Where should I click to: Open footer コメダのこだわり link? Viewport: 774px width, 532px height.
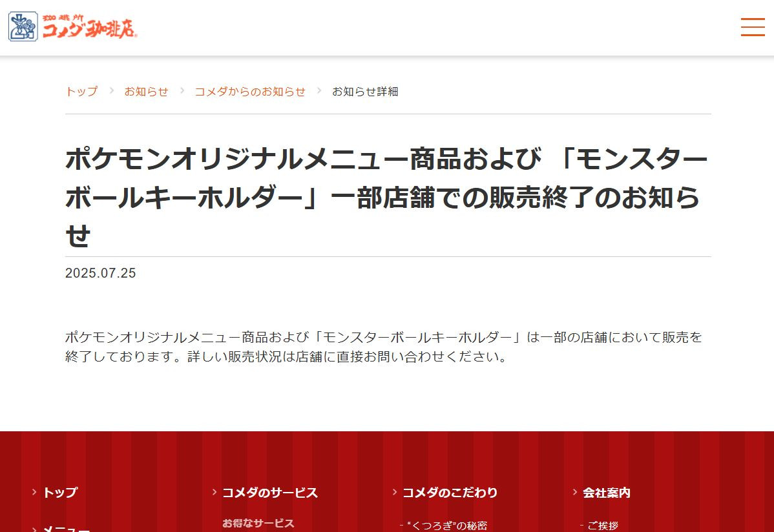(450, 493)
